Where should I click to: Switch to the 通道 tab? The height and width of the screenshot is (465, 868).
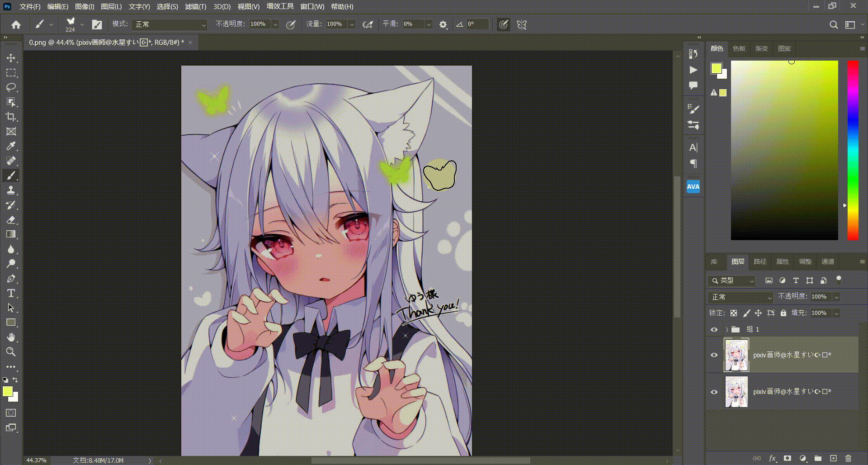828,261
